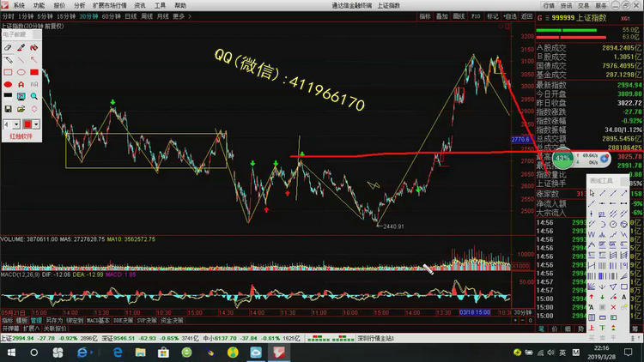Viewport: 644px width, 362px height.
Task: Select the MACD基本 indicator tab
Action: pos(98,321)
